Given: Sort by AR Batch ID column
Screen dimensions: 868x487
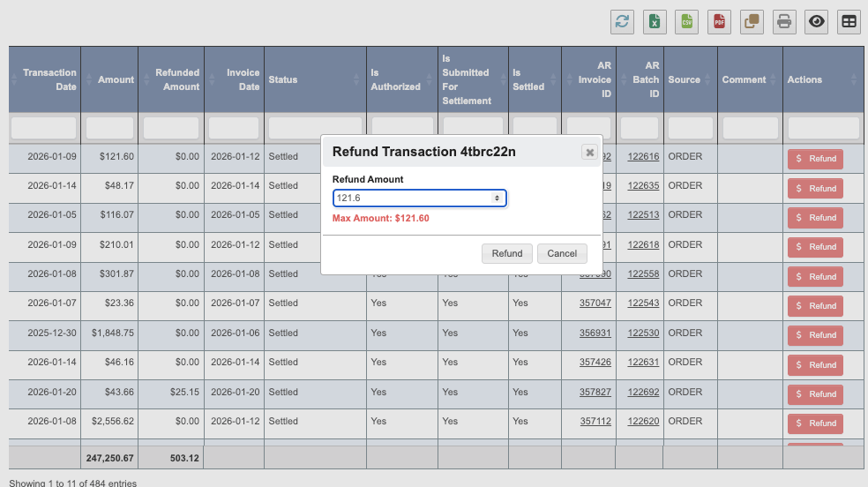Looking at the screenshot, I should coord(640,79).
